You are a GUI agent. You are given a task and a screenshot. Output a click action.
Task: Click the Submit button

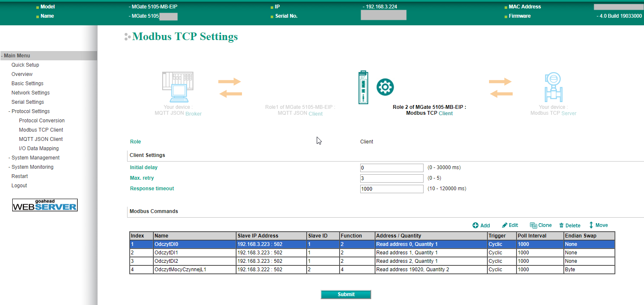(346, 294)
